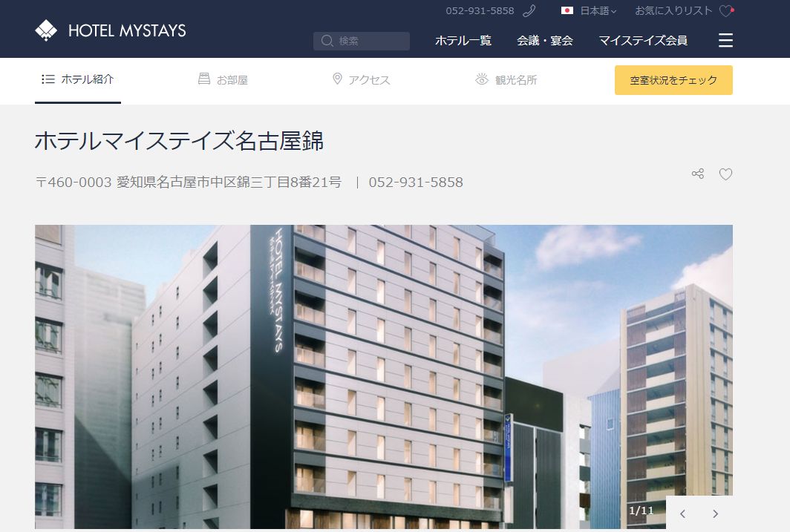Toggle the heart favorite icon for this hotel

725,174
